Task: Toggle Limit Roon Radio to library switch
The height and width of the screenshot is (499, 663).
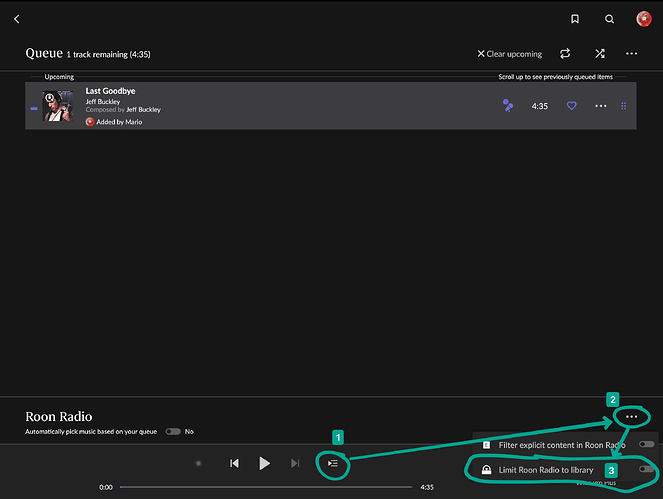Action: [x=647, y=469]
